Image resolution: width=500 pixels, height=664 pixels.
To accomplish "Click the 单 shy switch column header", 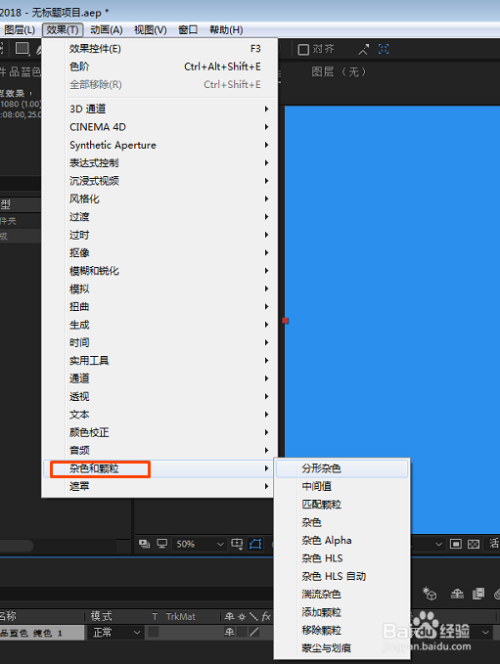I will (x=229, y=617).
